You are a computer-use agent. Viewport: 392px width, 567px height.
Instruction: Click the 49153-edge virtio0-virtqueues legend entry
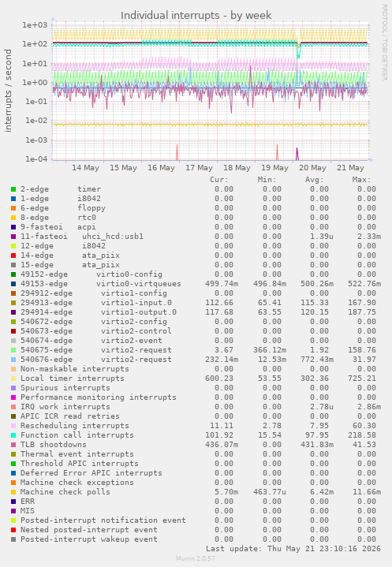click(100, 284)
